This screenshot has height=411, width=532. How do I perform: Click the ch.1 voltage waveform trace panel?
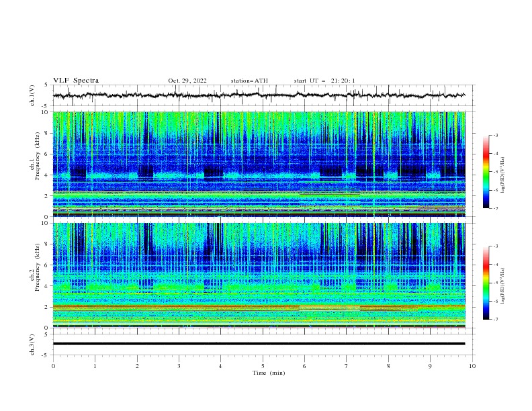pyautogui.click(x=264, y=95)
